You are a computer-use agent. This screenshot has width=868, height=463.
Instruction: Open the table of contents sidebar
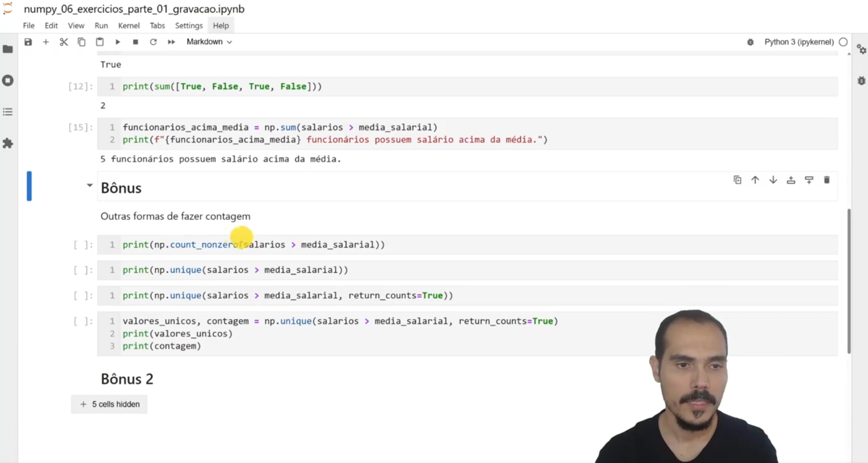pos(8,112)
